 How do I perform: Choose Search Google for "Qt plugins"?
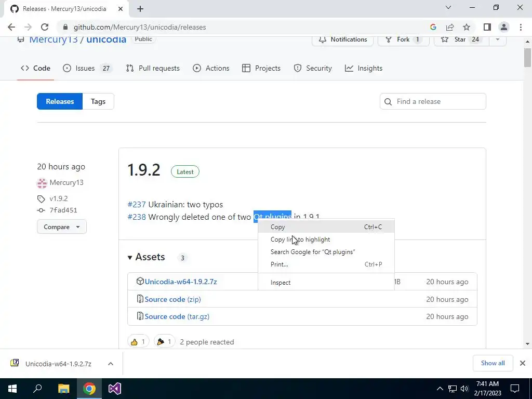click(326, 252)
